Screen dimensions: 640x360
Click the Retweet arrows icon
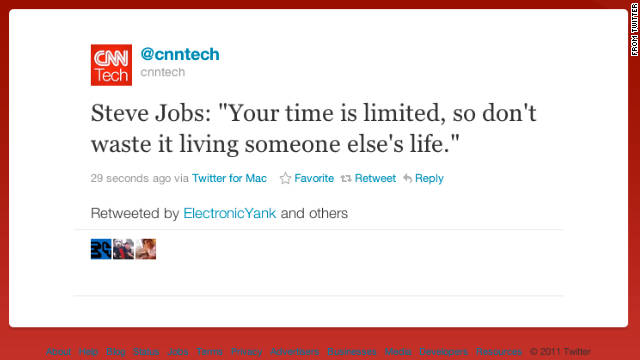tap(346, 178)
